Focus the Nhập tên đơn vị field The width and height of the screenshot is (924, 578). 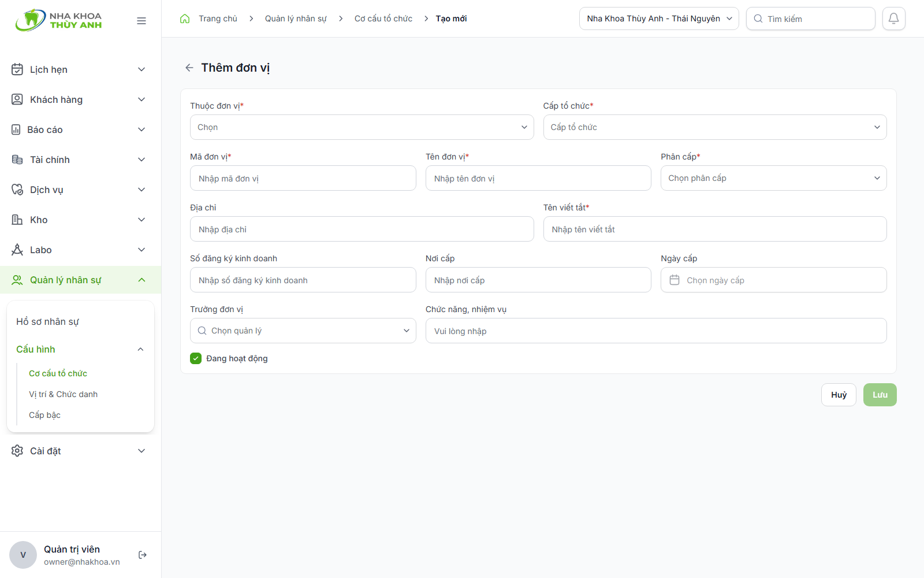[538, 178]
